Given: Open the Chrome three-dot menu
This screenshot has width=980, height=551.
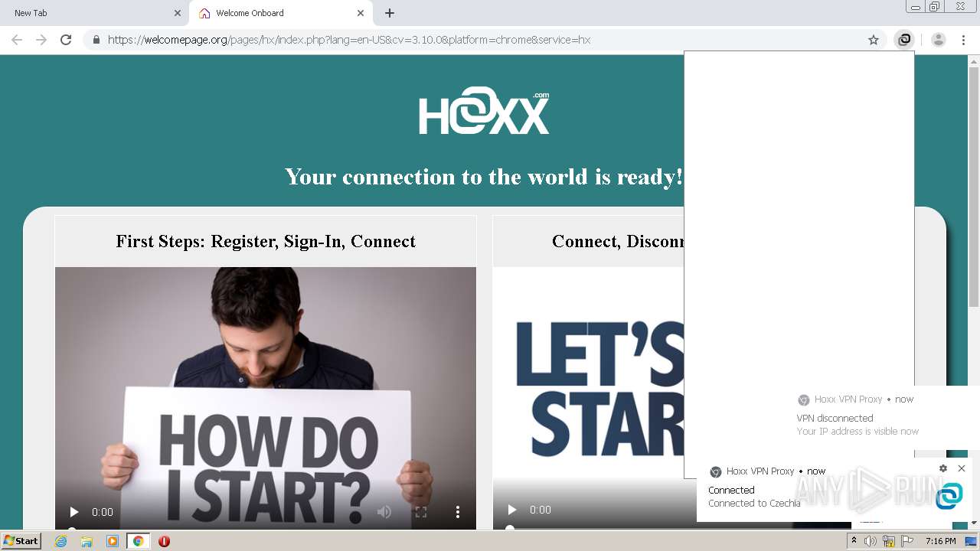Looking at the screenshot, I should pos(963,40).
